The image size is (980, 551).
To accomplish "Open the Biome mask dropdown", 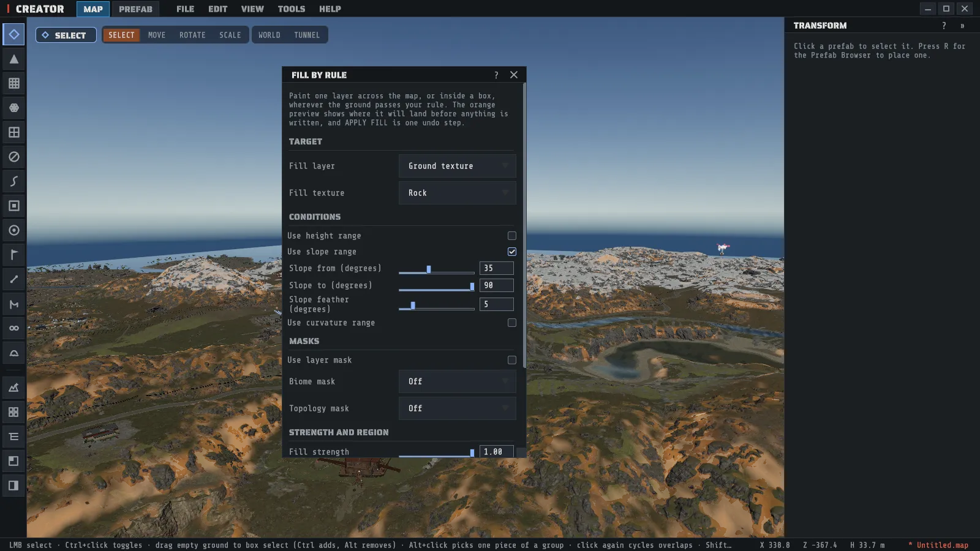I will click(457, 381).
